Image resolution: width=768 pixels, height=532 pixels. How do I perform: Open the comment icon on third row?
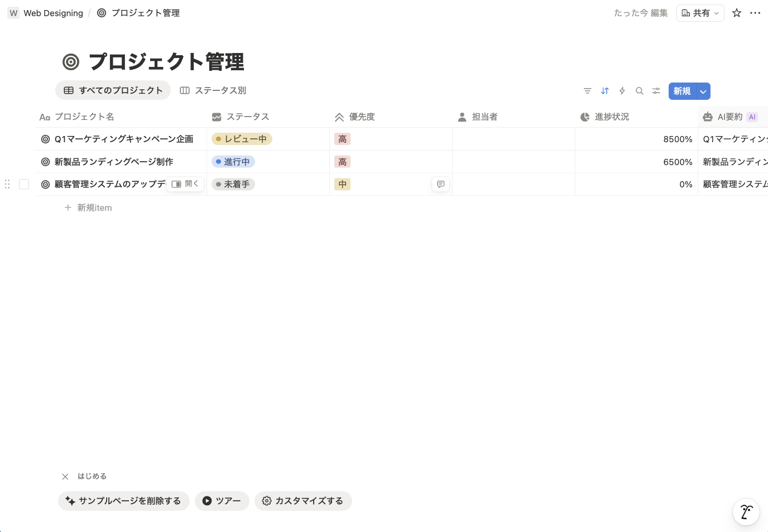point(440,184)
